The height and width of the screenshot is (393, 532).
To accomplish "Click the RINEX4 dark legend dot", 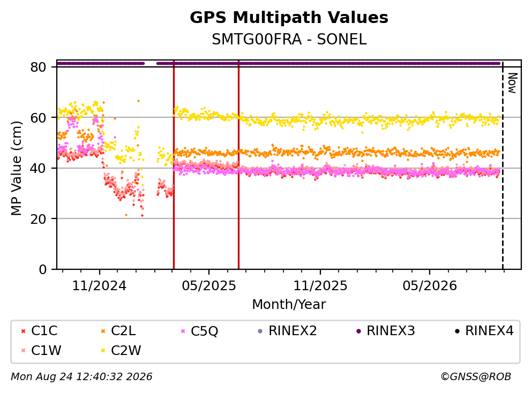I will click(x=457, y=331).
